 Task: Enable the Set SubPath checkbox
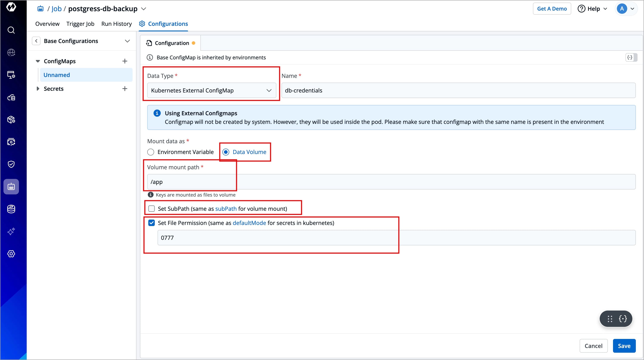click(x=152, y=209)
